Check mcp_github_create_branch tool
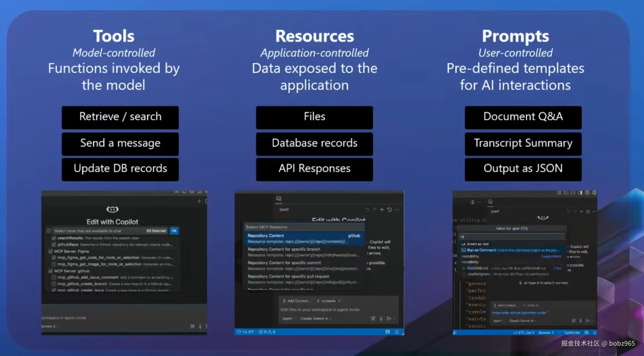The height and width of the screenshot is (356, 644). click(x=54, y=284)
